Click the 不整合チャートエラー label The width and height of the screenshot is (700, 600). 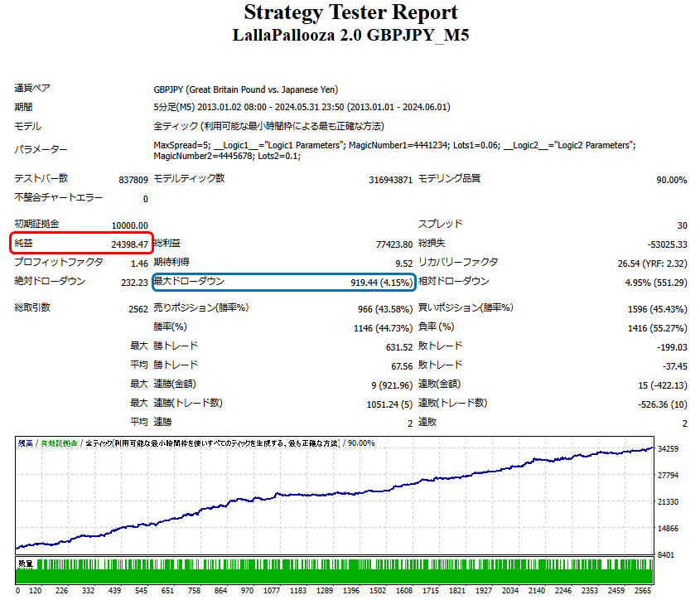[59, 197]
